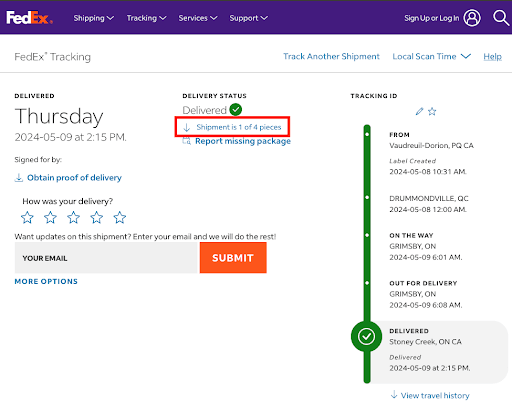Click the pencil edit icon under Tracking ID
512x412 pixels.
click(x=419, y=111)
